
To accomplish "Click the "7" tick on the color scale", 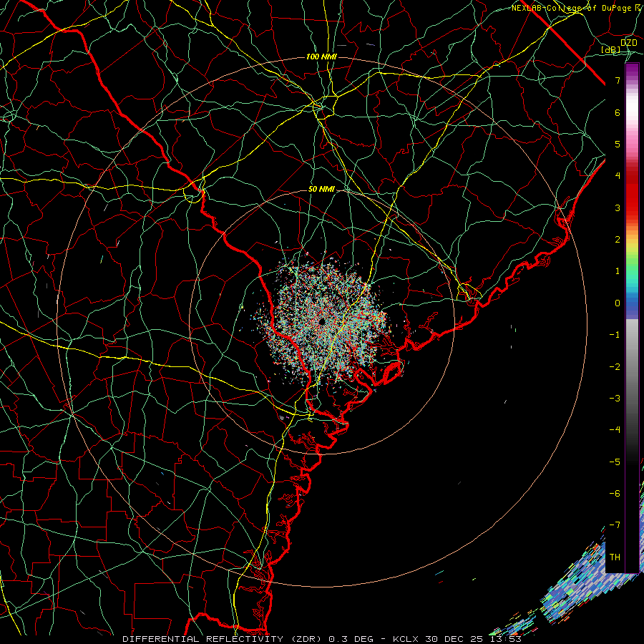I will pos(618,80).
